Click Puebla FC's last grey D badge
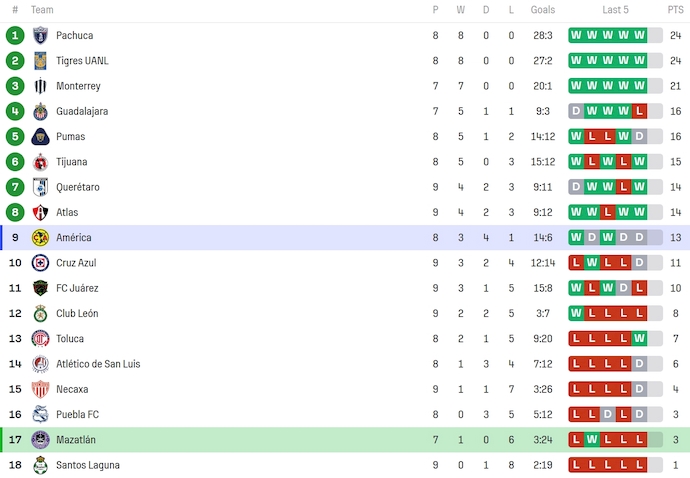The width and height of the screenshot is (690, 478). tap(639, 414)
